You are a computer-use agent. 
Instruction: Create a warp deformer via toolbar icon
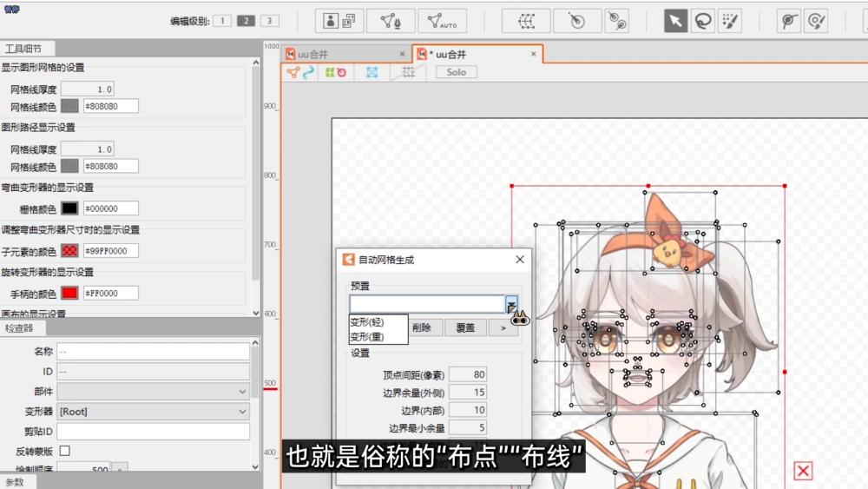(x=526, y=21)
